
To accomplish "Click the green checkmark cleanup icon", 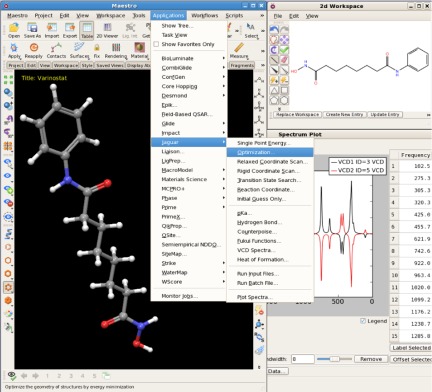I will [284, 50].
